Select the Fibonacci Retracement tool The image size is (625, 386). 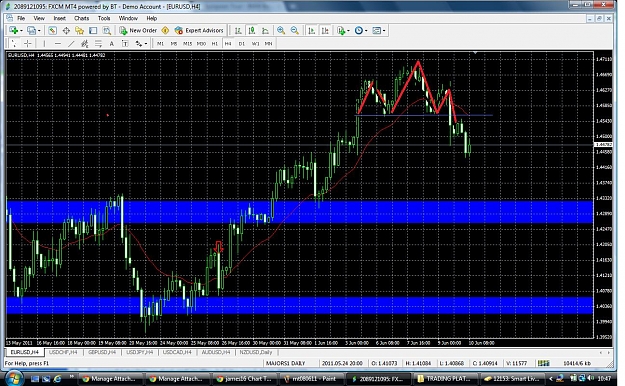98,43
